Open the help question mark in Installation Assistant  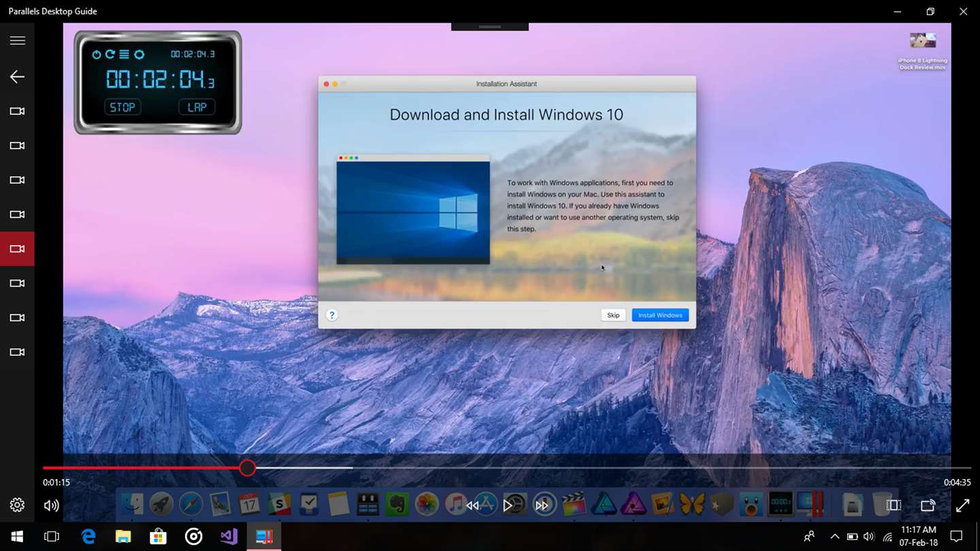[x=331, y=315]
